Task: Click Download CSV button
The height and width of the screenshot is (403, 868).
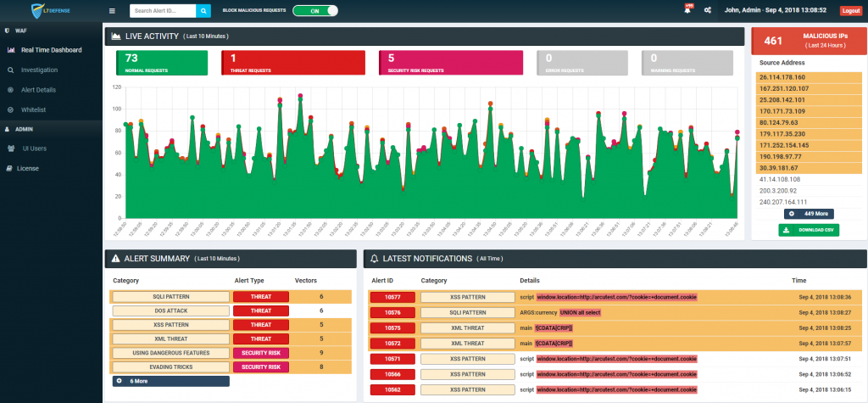Action: 809,230
